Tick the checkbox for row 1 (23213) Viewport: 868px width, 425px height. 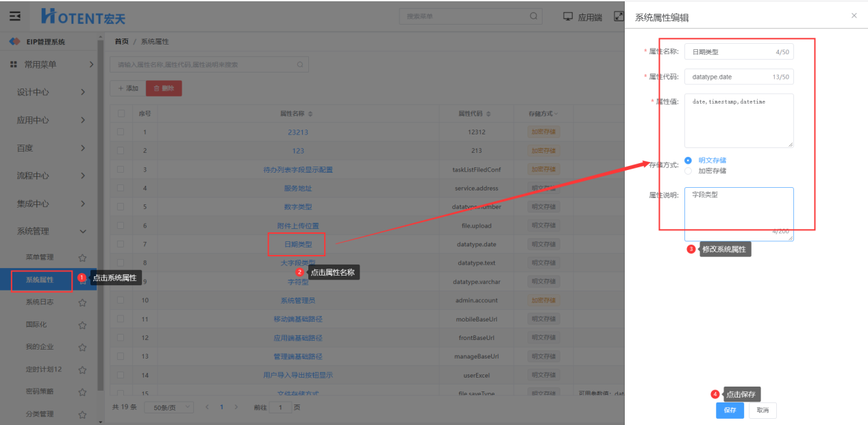(121, 132)
